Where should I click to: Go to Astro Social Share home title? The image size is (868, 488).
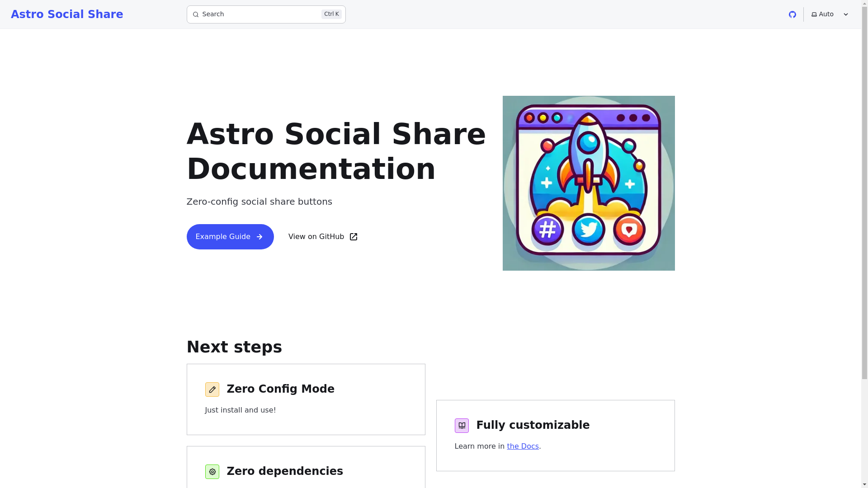point(67,14)
